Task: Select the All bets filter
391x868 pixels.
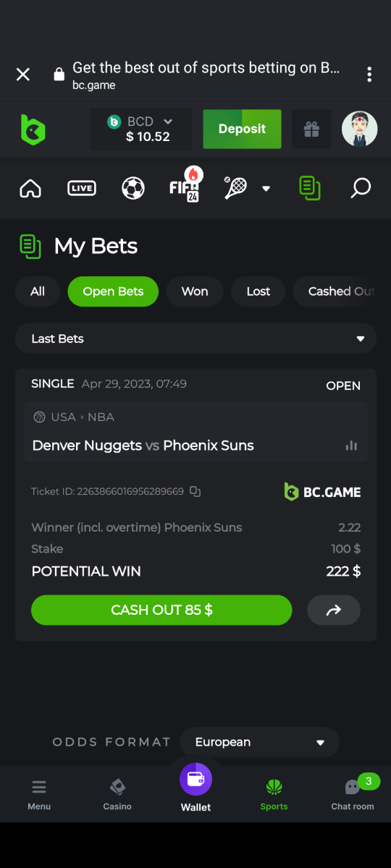Action: click(38, 292)
